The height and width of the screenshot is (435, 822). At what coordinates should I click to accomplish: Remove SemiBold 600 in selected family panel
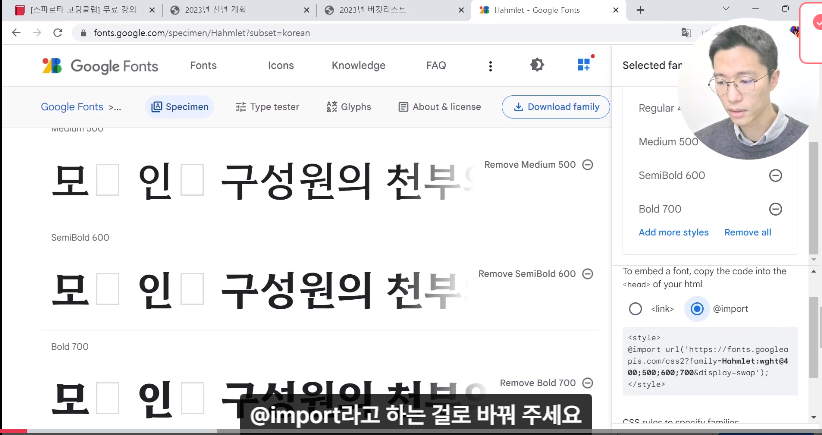tap(775, 176)
